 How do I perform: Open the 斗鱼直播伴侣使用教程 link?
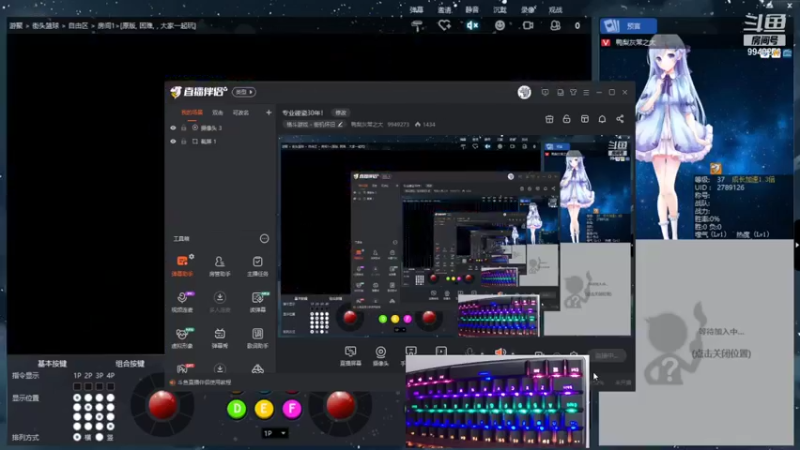tap(204, 382)
